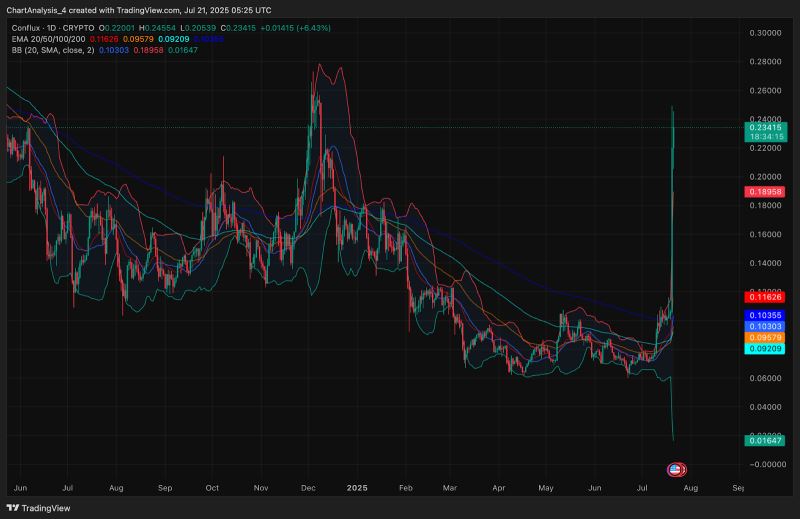Click the dark blue 0.10355 price tag

pyautogui.click(x=765, y=316)
